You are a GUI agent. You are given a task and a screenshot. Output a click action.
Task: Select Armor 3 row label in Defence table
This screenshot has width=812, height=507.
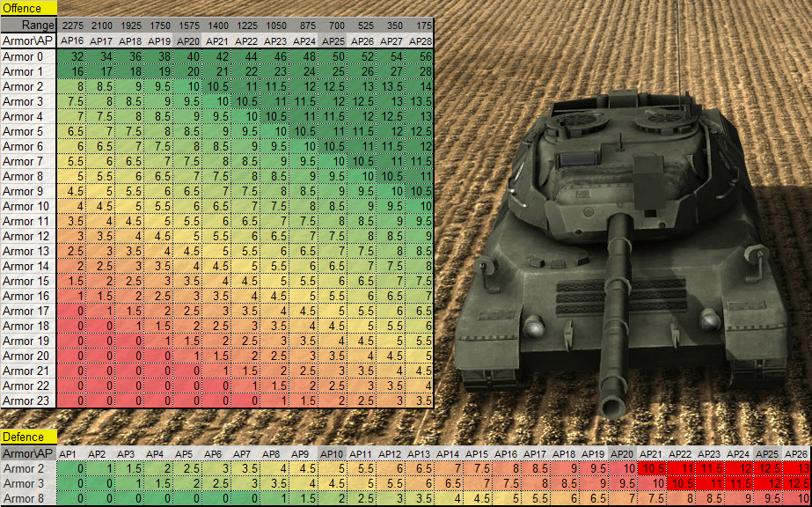pos(28,484)
